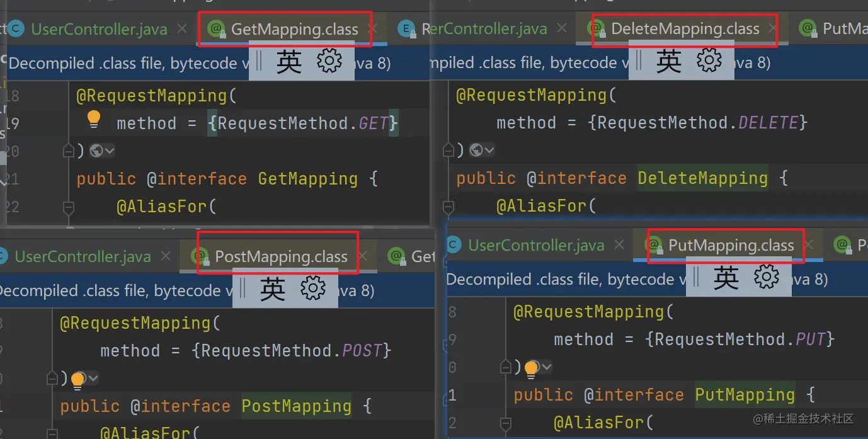Close UserController.java tab beside PostMapping.class
The image size is (868, 439).
[166, 256]
